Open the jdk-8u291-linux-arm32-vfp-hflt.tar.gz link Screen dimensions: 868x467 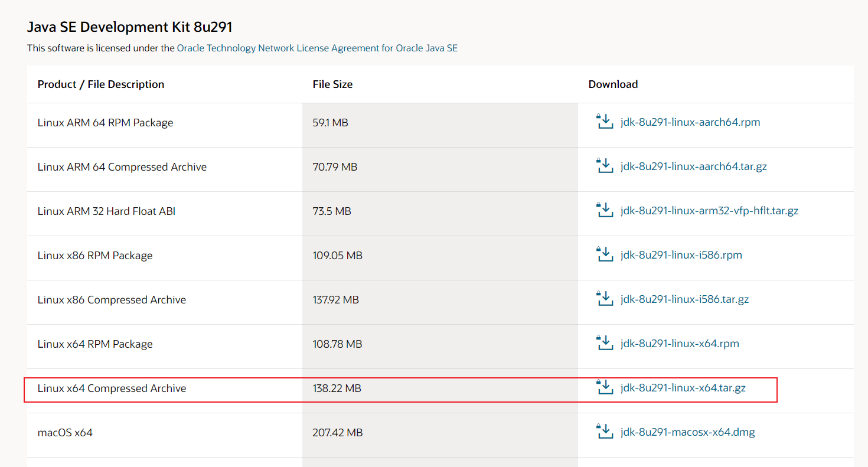tap(708, 210)
